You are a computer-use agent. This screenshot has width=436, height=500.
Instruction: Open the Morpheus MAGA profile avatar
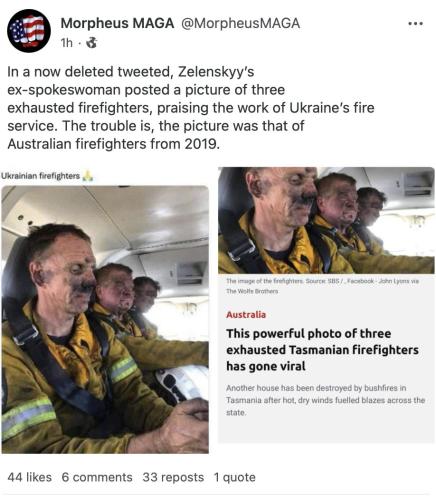point(29,31)
